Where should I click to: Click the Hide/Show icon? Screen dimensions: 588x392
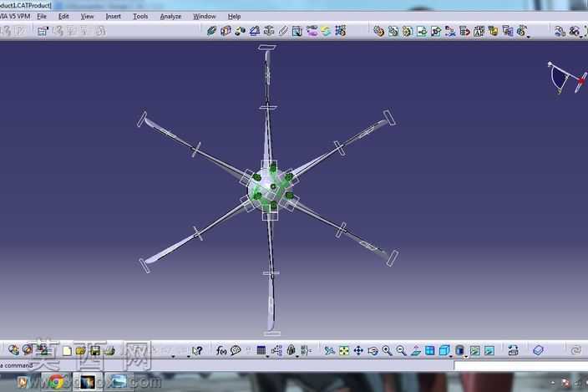[474, 351]
